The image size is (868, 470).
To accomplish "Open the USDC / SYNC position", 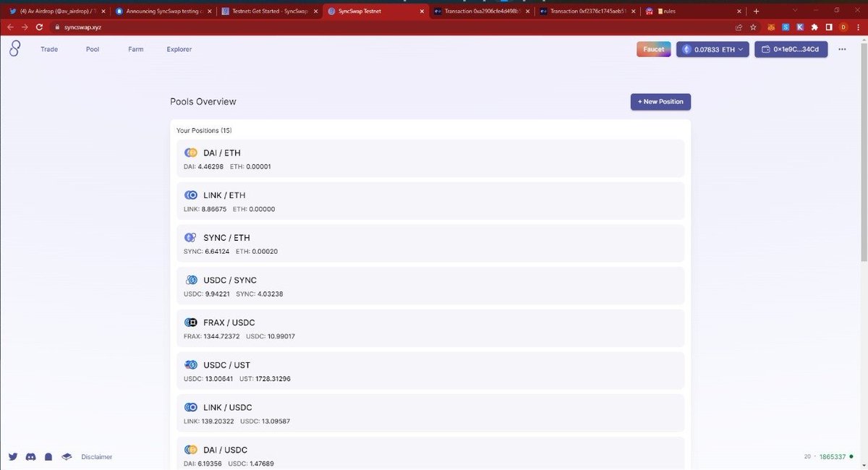I will (x=430, y=286).
